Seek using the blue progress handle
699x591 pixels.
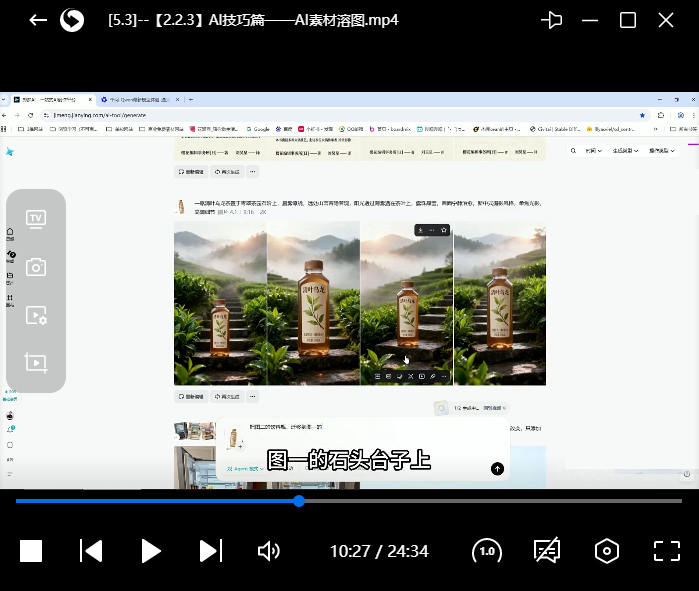[x=299, y=501]
